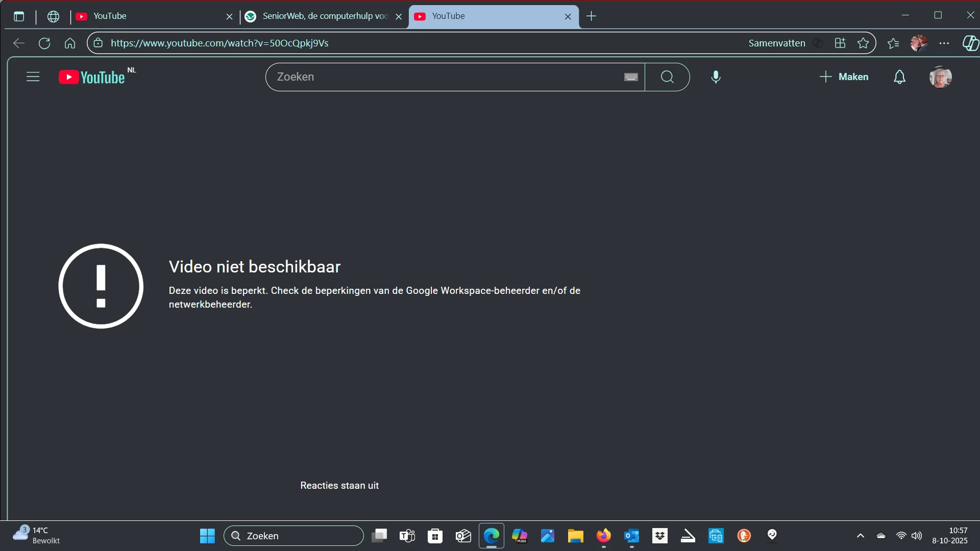Open YouTube notifications bell
The width and height of the screenshot is (980, 551).
[899, 77]
